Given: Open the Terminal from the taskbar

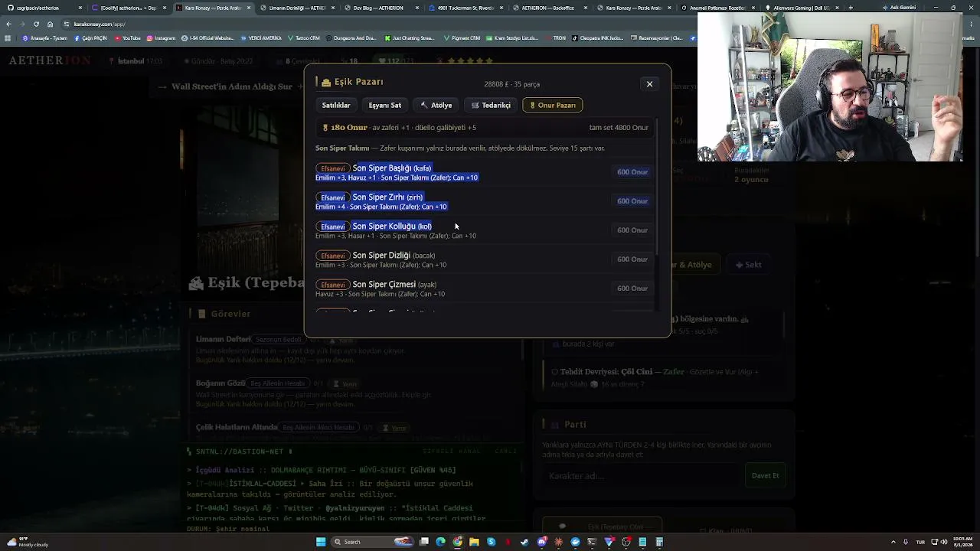Looking at the screenshot, I should click(x=592, y=542).
